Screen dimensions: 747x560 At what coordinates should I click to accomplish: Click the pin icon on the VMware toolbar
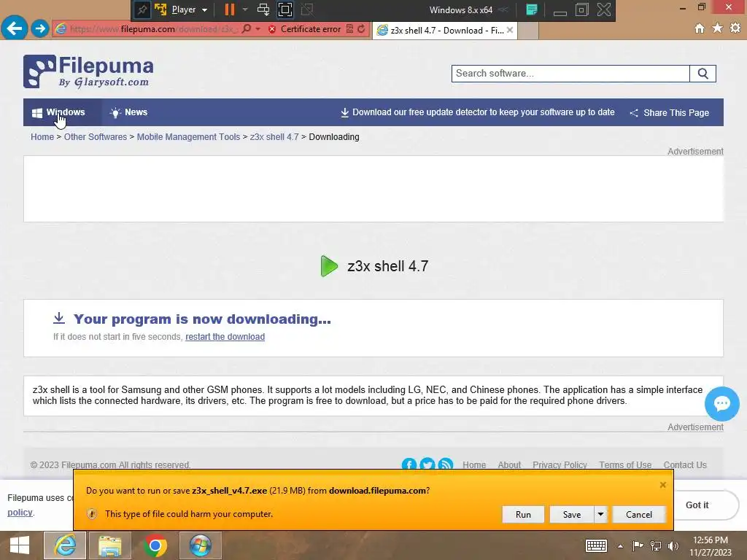click(x=142, y=9)
